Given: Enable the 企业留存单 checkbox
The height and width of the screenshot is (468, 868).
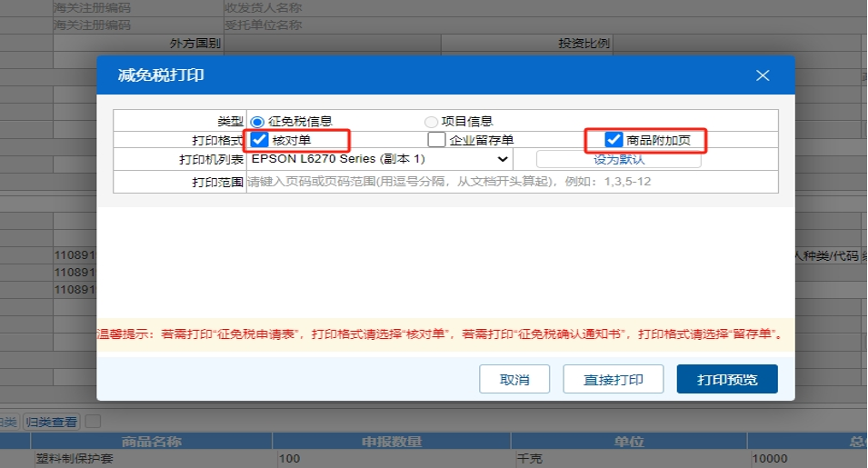Looking at the screenshot, I should click(437, 140).
